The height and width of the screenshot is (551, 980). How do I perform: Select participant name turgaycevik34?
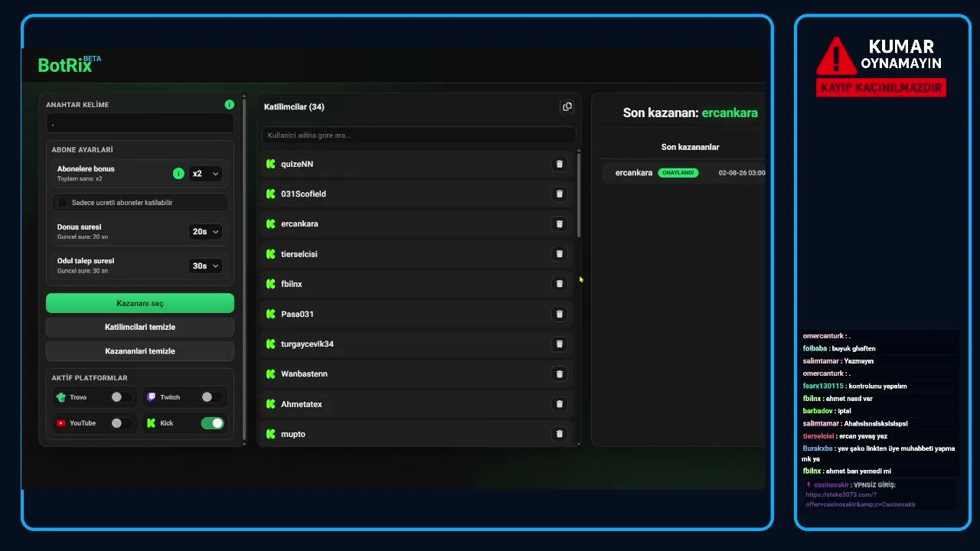(307, 344)
